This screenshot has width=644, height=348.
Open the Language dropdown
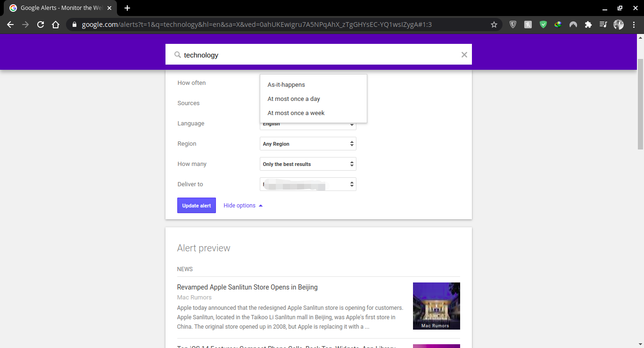point(308,125)
